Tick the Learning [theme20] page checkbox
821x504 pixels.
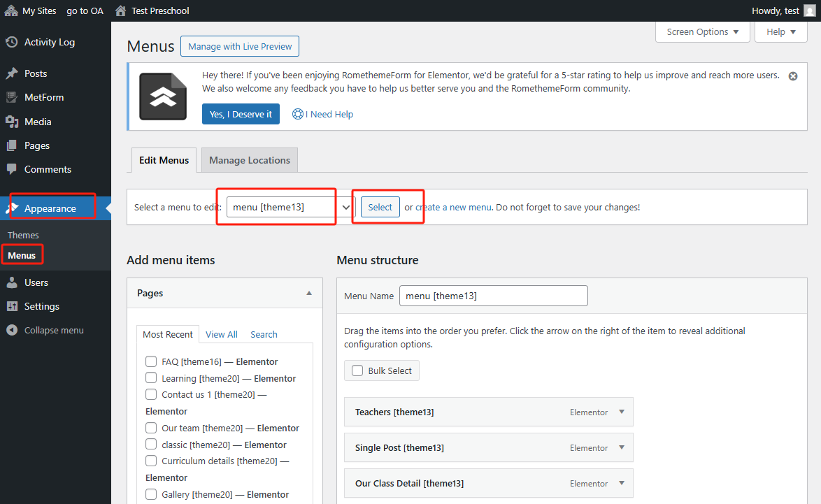150,378
